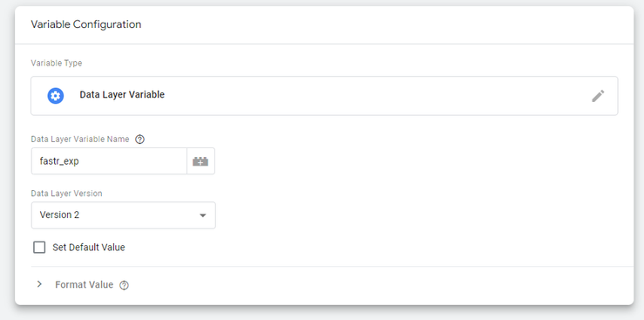Image resolution: width=644 pixels, height=320 pixels.
Task: Click the Variable Configuration heading
Action: [86, 24]
